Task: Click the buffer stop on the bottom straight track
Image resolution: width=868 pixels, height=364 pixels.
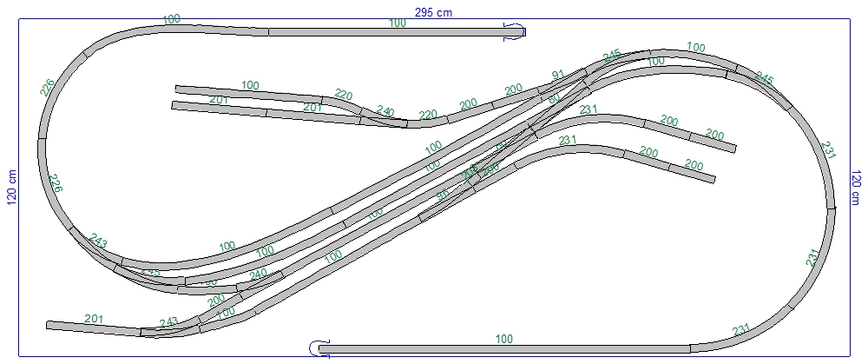Action: (x=319, y=347)
